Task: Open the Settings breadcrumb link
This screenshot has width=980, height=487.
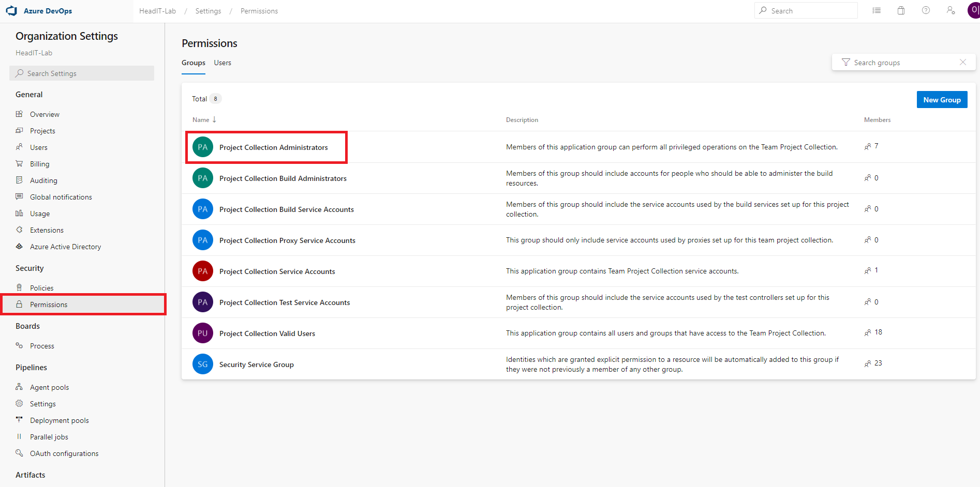Action: 208,11
